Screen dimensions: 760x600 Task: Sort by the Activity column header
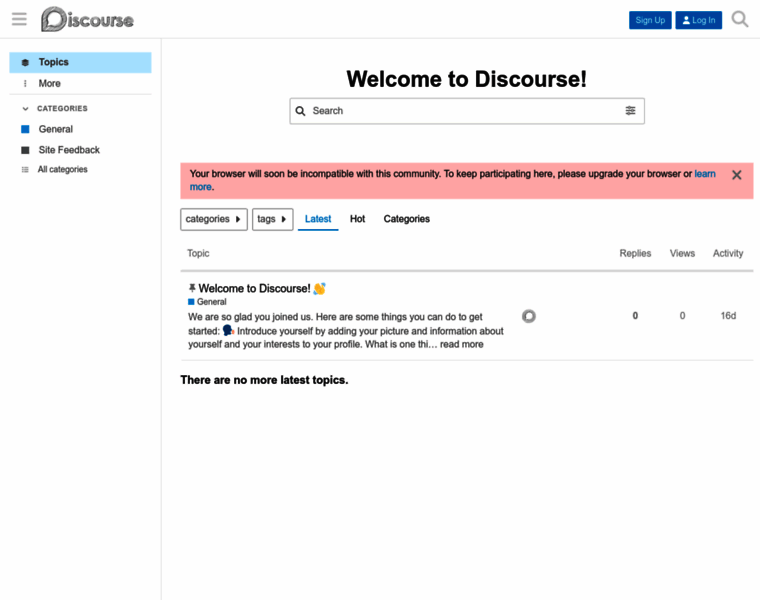(x=728, y=253)
